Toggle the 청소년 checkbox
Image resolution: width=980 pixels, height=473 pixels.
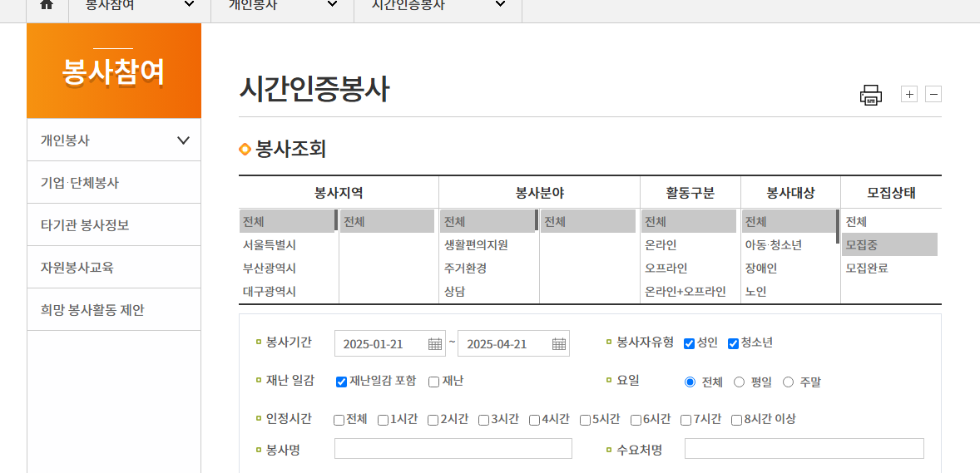[x=733, y=343]
